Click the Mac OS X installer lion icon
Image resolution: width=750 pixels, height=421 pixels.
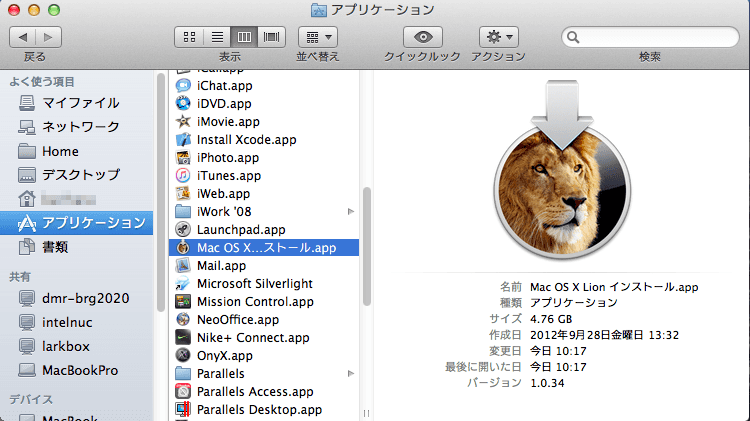[183, 247]
